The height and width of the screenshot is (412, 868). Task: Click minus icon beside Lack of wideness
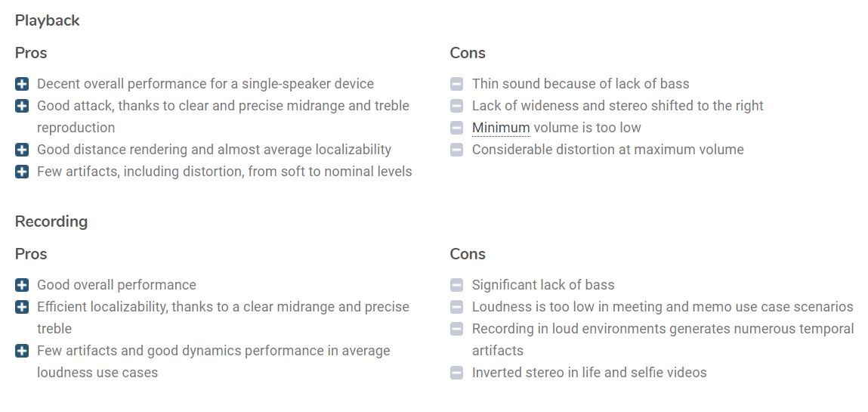pyautogui.click(x=457, y=106)
